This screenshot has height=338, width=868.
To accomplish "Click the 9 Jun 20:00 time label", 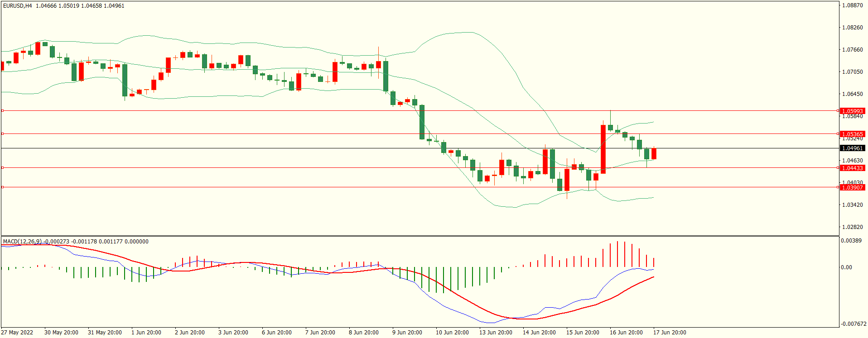I will 407,333.
